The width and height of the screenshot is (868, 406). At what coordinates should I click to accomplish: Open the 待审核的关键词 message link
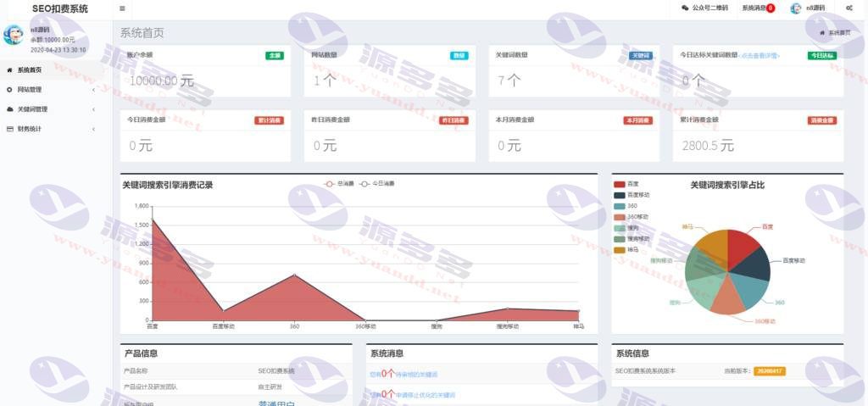coord(417,375)
